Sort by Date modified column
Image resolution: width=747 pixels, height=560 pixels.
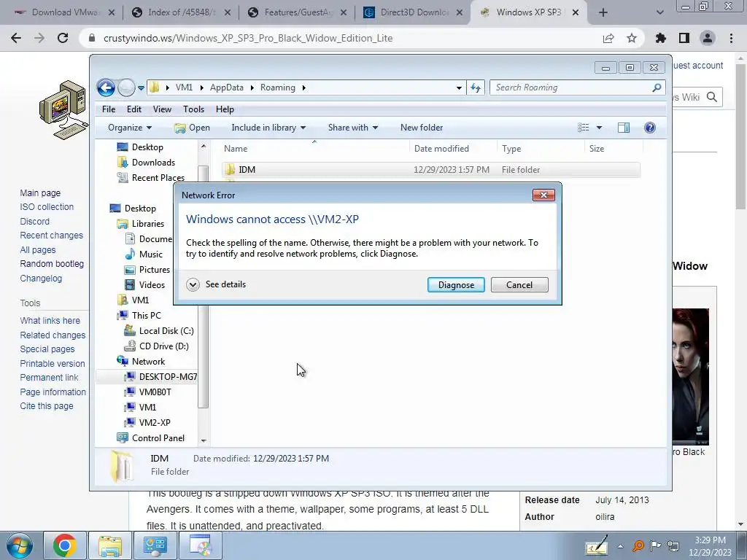coord(453,149)
